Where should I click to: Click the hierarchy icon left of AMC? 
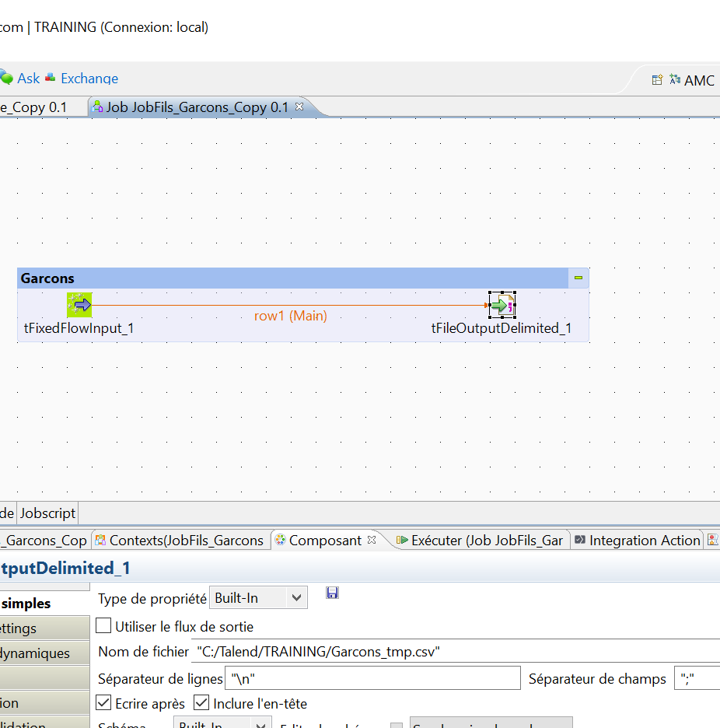point(674,79)
